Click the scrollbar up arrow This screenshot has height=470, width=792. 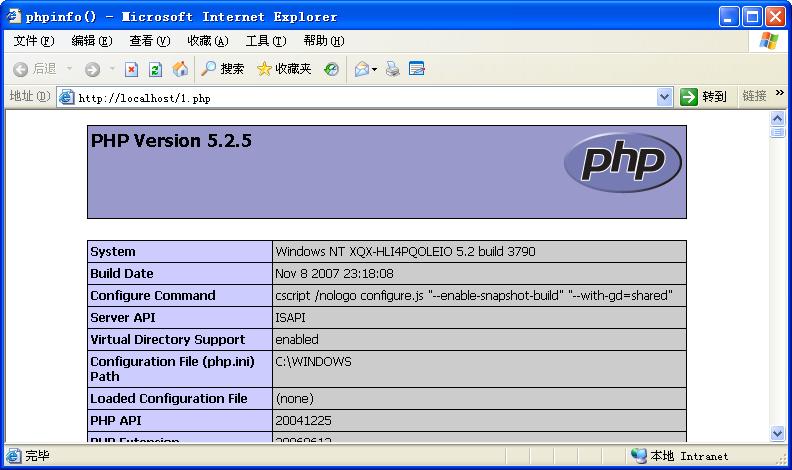[x=777, y=119]
